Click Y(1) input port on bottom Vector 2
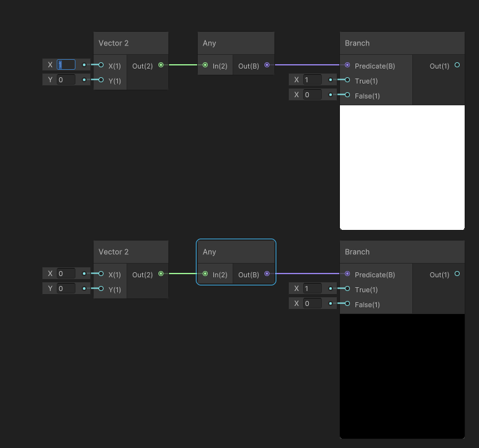The width and height of the screenshot is (479, 448). pyautogui.click(x=101, y=288)
